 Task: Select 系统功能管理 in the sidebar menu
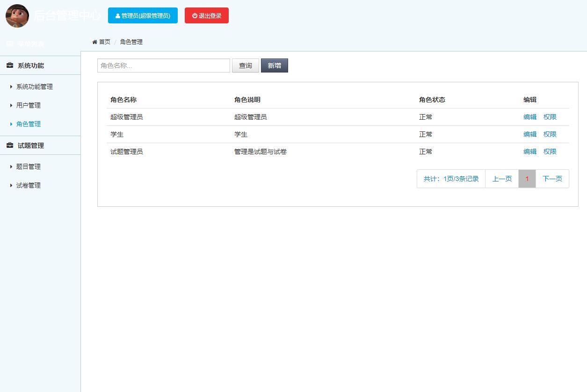34,87
